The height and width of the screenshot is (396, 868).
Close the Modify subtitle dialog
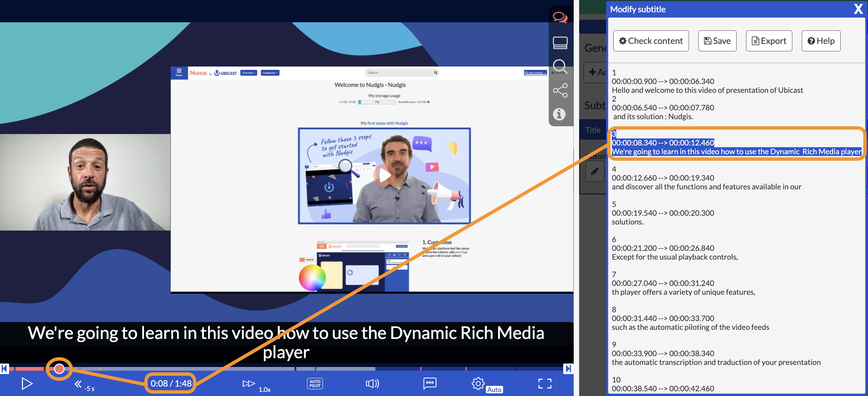click(858, 9)
